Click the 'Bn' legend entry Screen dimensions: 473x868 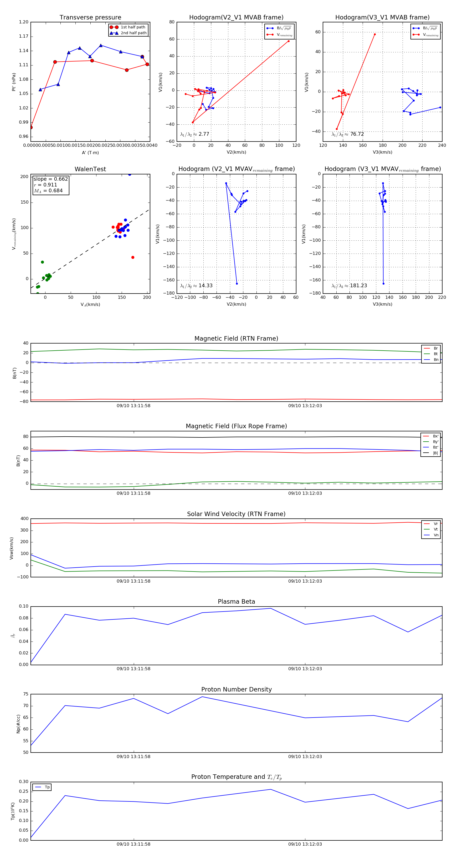(431, 360)
